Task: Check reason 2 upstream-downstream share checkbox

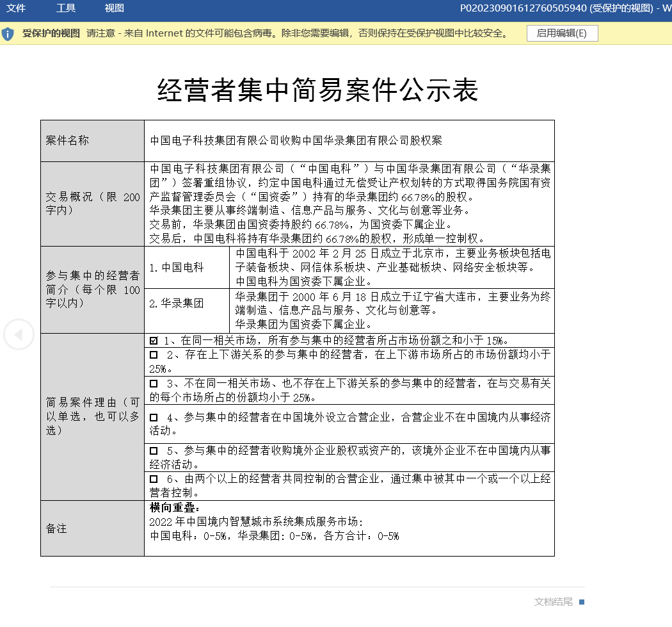Action: click(154, 355)
